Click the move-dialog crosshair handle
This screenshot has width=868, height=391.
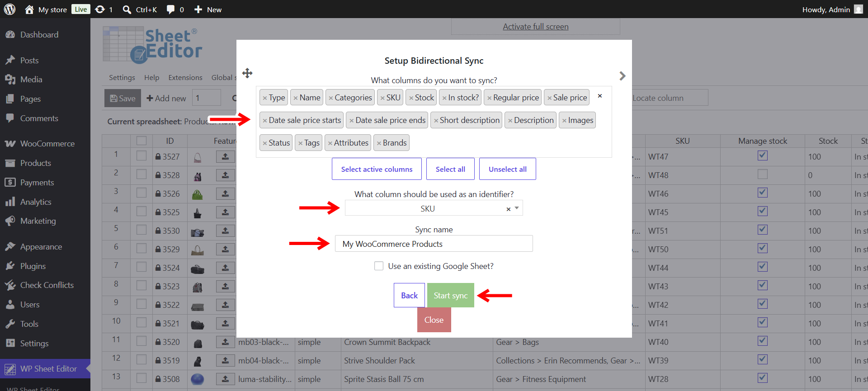(x=247, y=73)
